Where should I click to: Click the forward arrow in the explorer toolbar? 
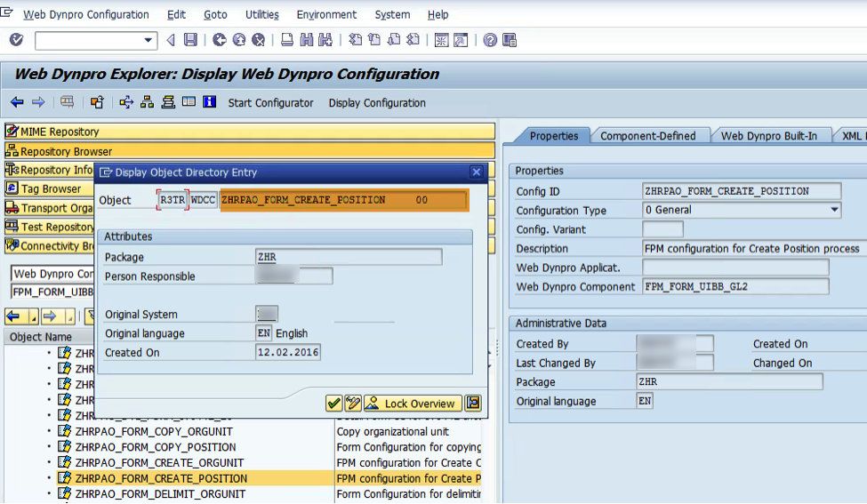point(38,102)
